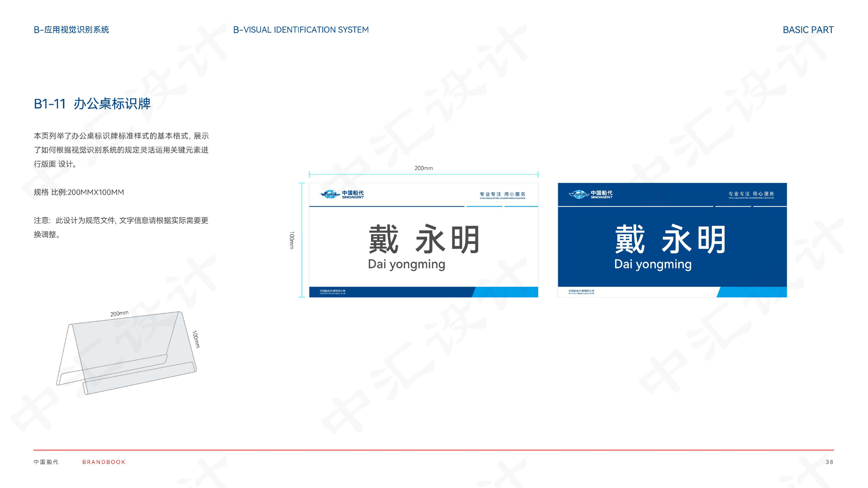Click the vertical 100mm dimension marker
Image resolution: width=868 pixels, height=488 pixels.
(292, 240)
